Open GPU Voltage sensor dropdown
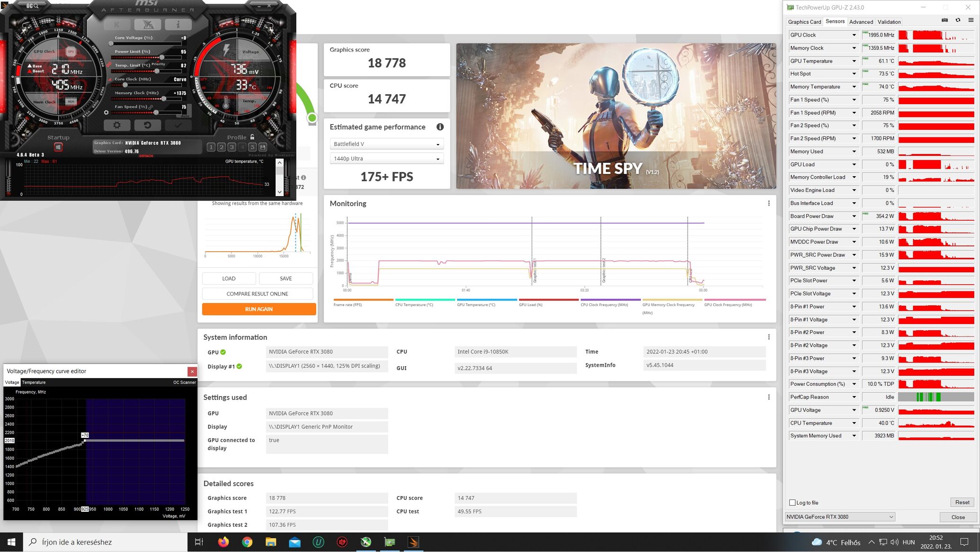The height and width of the screenshot is (552, 980). 854,410
